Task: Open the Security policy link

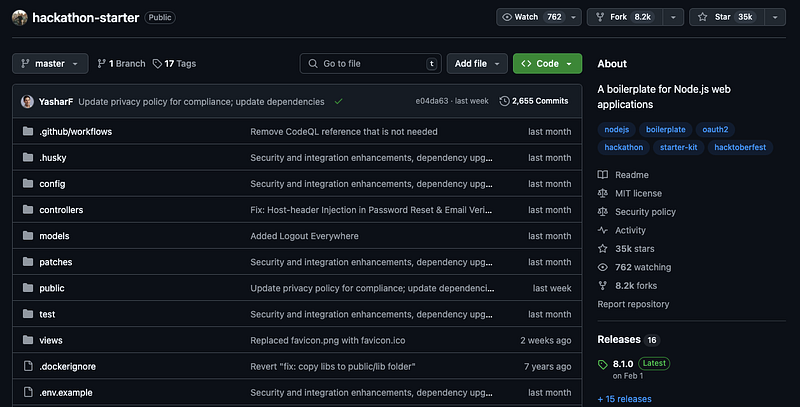Action: pos(645,212)
